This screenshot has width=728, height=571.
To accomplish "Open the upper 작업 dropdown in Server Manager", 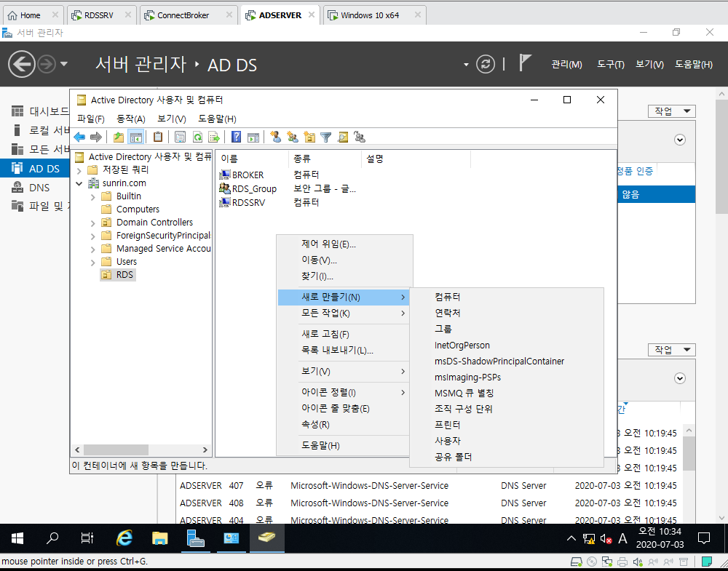I will tap(671, 111).
